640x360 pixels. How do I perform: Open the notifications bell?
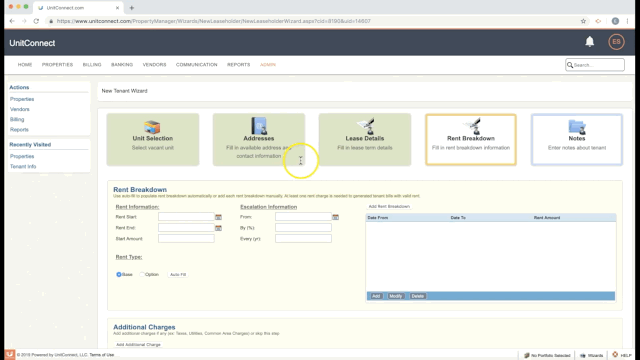589,42
